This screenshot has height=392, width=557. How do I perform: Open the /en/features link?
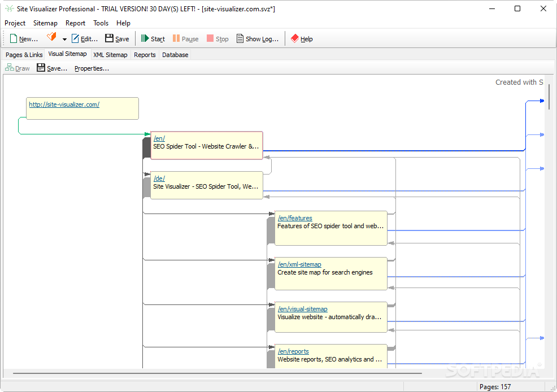coord(295,218)
